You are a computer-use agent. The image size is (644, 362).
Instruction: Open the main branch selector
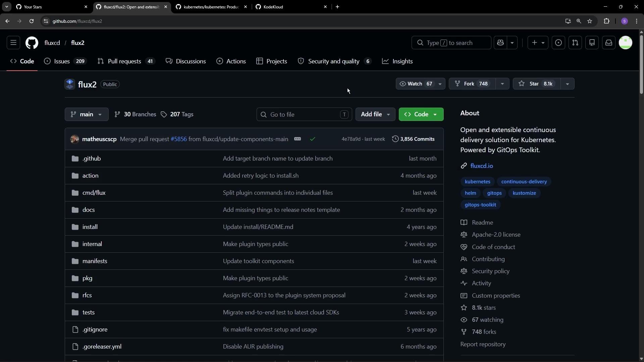(x=87, y=114)
